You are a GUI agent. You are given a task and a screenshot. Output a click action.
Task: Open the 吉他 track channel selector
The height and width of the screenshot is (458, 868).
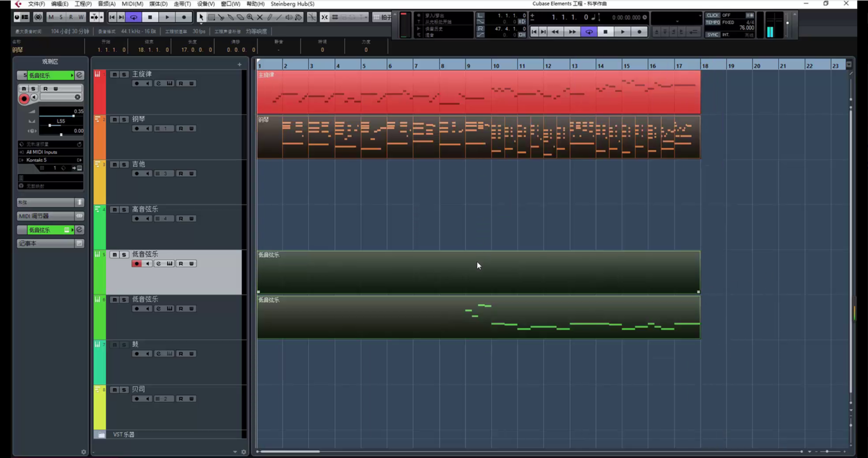click(164, 174)
